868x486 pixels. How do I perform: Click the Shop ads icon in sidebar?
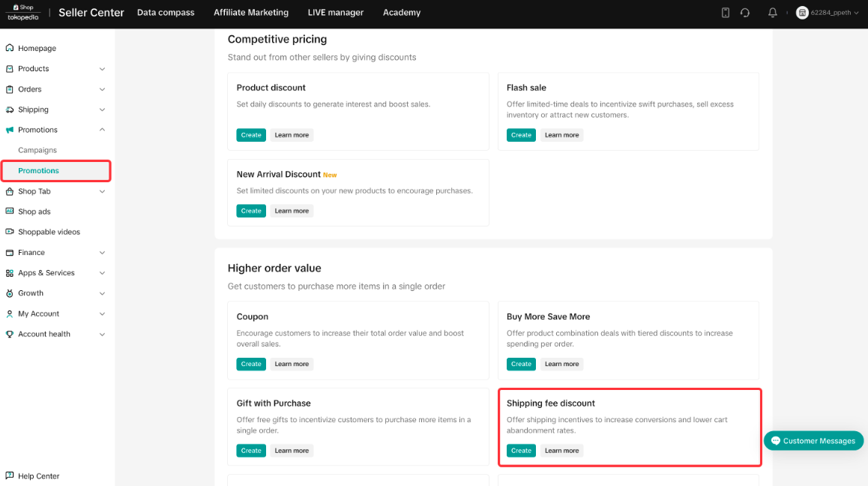coord(10,211)
